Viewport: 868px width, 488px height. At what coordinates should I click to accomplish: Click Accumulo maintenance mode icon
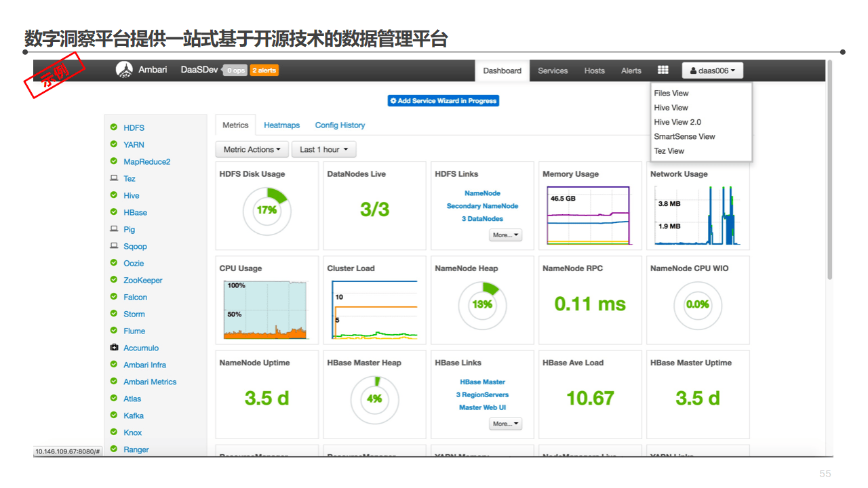(x=114, y=348)
